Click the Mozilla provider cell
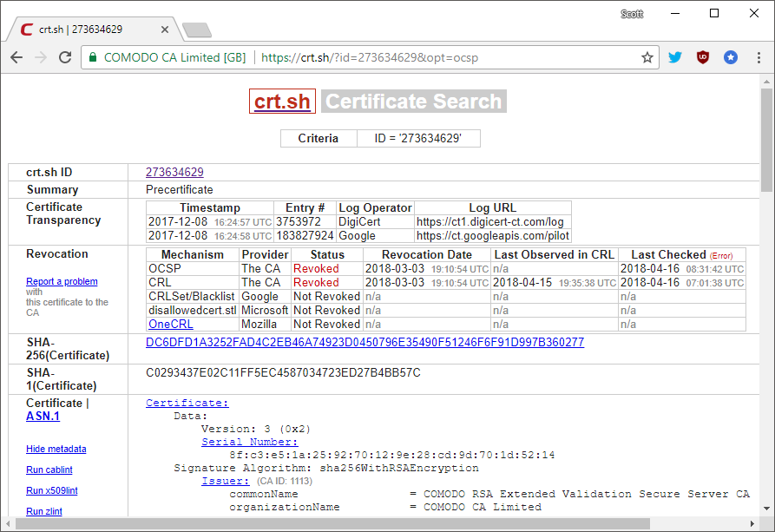The height and width of the screenshot is (532, 775). 266,325
